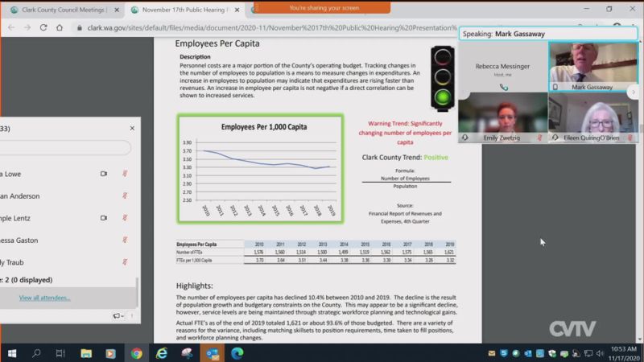Click the traffic light image in the document
The height and width of the screenshot is (362, 644).
[x=441, y=76]
